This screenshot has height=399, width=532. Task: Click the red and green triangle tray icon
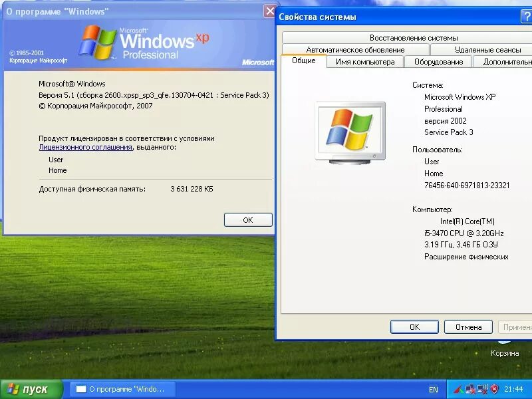pyautogui.click(x=459, y=389)
